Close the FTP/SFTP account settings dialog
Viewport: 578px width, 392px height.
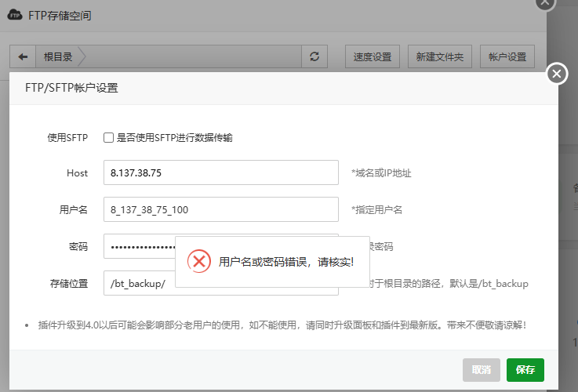pos(557,74)
